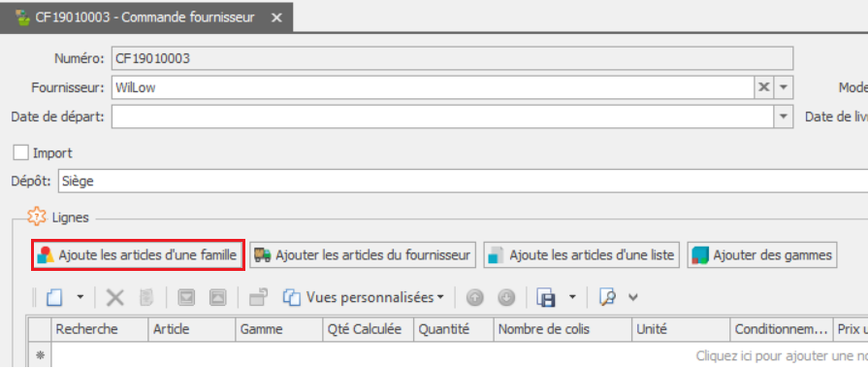Close the Commande fournisseur tab
This screenshot has width=868, height=369.
click(276, 17)
